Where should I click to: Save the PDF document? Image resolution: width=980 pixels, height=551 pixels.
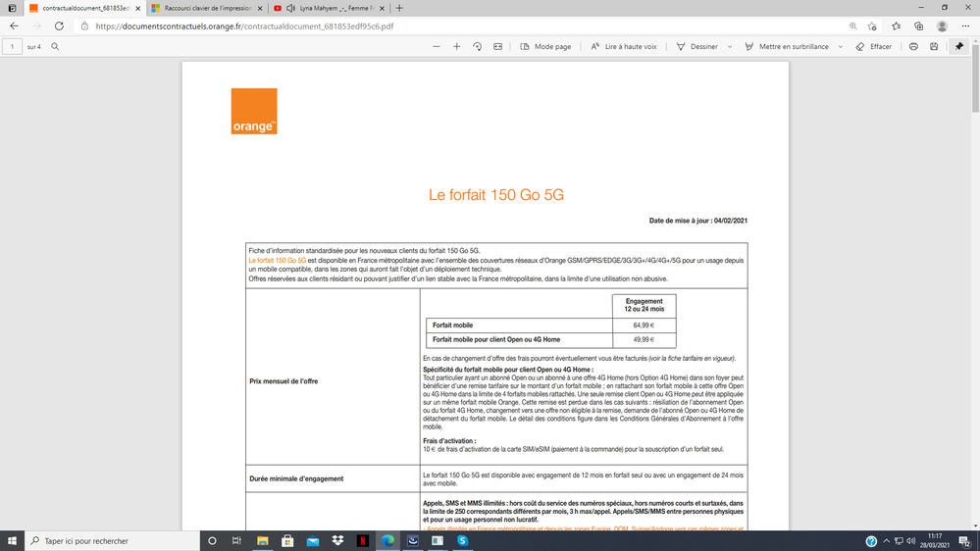pos(934,46)
